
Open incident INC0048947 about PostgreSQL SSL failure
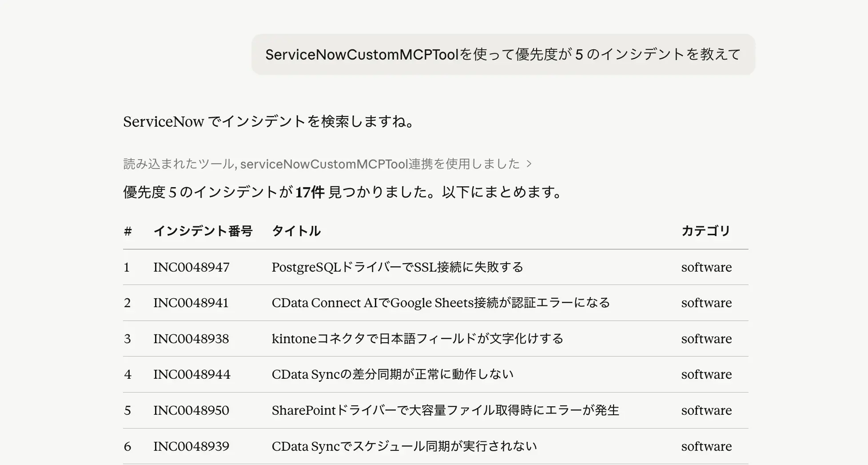tap(191, 267)
